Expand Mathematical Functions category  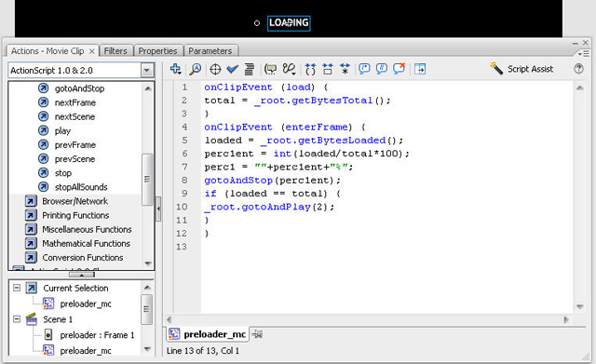86,244
